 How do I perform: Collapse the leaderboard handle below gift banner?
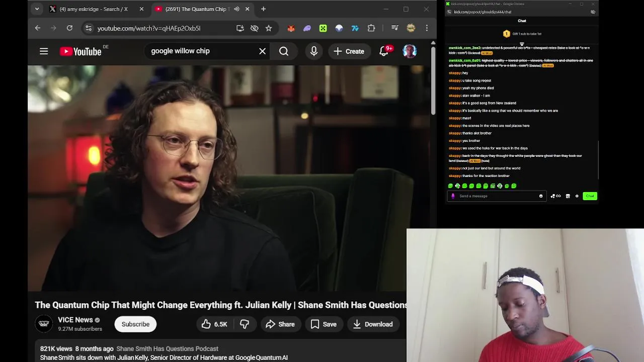click(522, 44)
